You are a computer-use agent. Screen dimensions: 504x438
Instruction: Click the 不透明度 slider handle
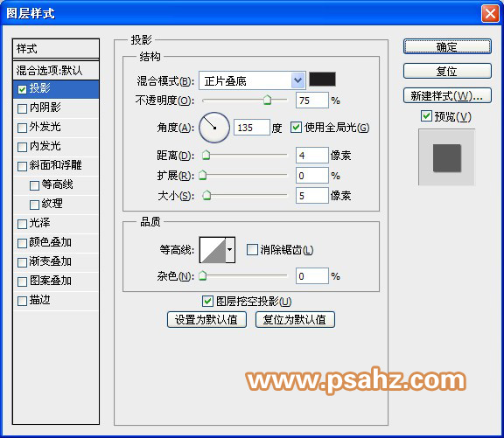268,100
